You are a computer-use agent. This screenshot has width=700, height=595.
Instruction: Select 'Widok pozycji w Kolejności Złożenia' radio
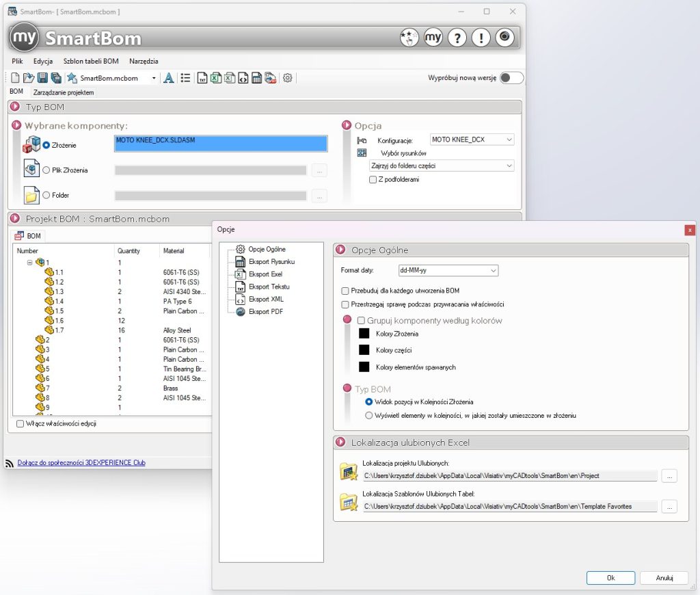[368, 402]
